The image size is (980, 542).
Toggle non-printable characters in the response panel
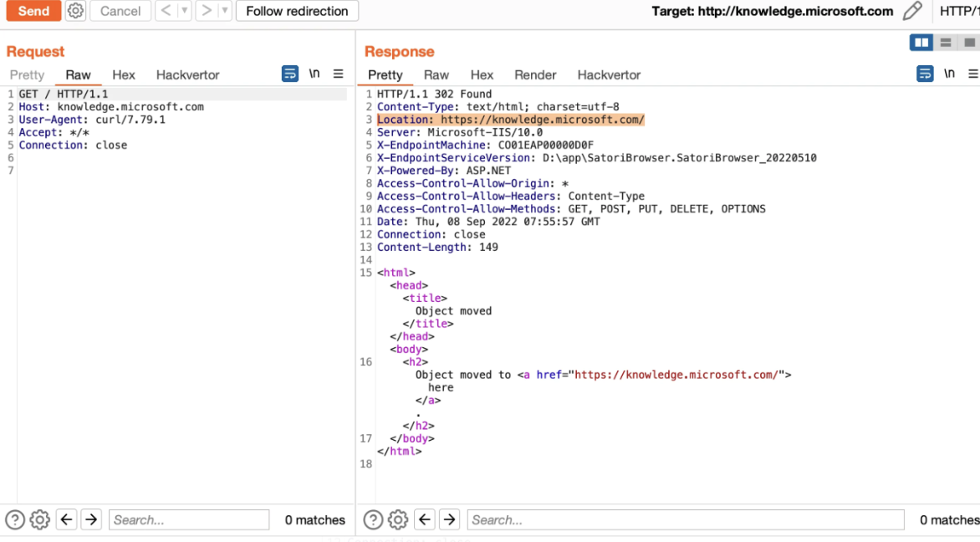[949, 74]
